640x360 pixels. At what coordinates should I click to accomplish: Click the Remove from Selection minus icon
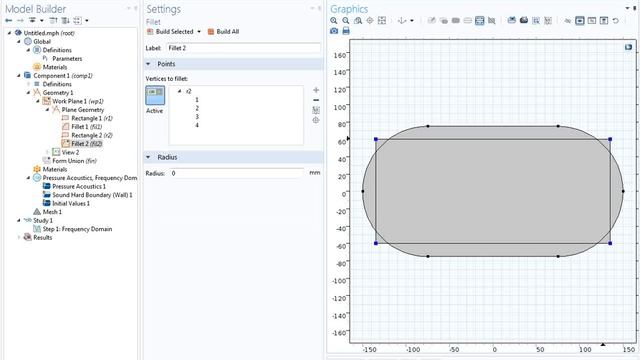click(x=316, y=100)
